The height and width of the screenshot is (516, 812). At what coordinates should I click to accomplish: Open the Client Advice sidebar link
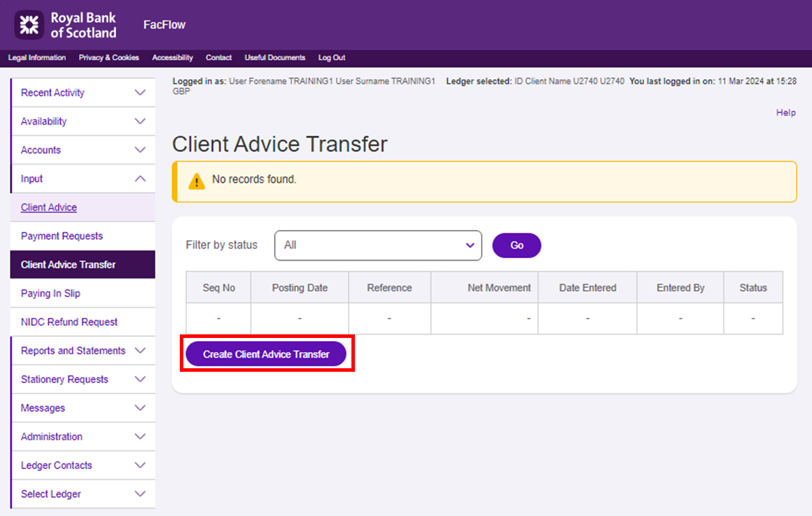pyautogui.click(x=49, y=208)
